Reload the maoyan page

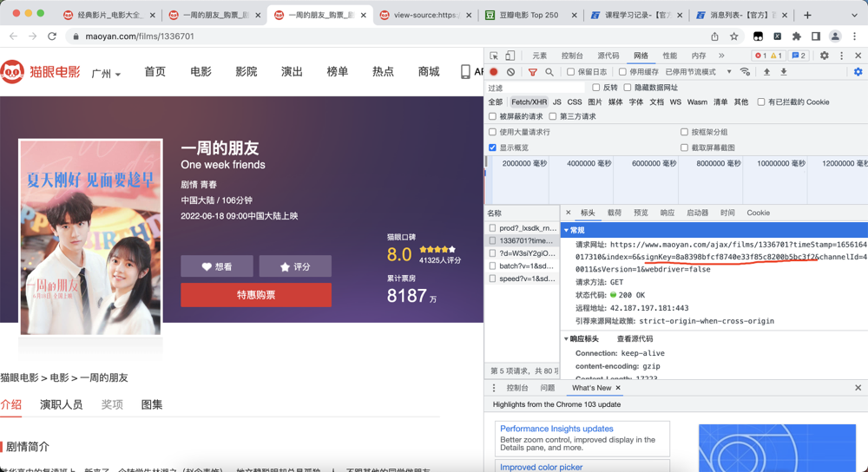click(52, 36)
